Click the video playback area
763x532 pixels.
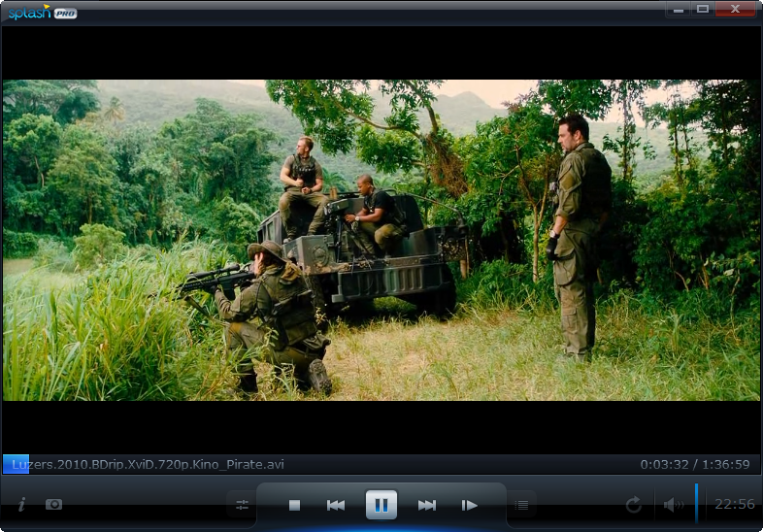click(381, 240)
